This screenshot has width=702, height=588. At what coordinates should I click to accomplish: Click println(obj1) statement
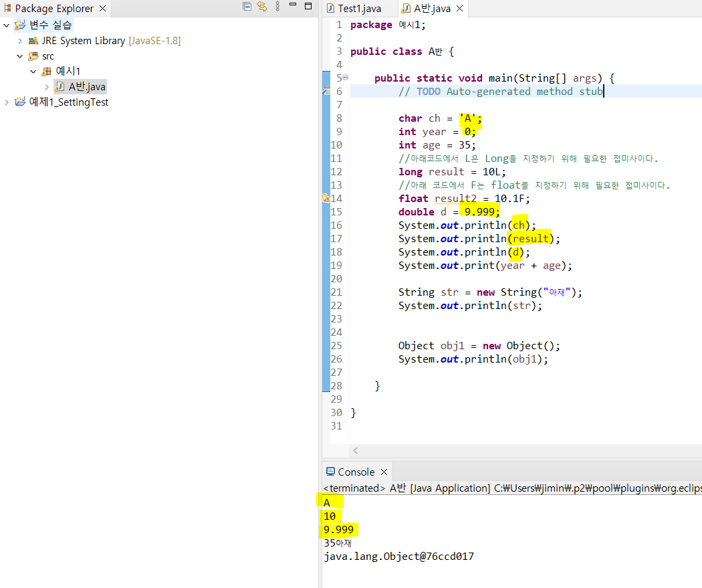(473, 359)
